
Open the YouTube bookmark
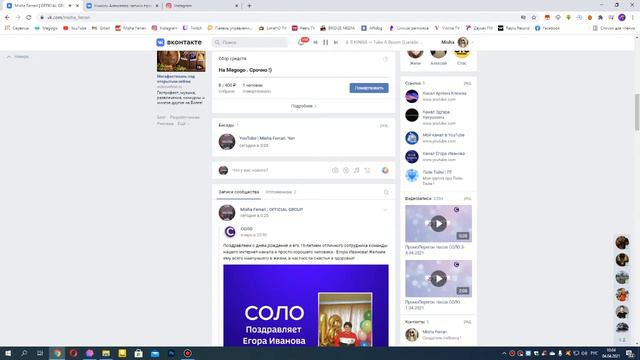[75, 28]
